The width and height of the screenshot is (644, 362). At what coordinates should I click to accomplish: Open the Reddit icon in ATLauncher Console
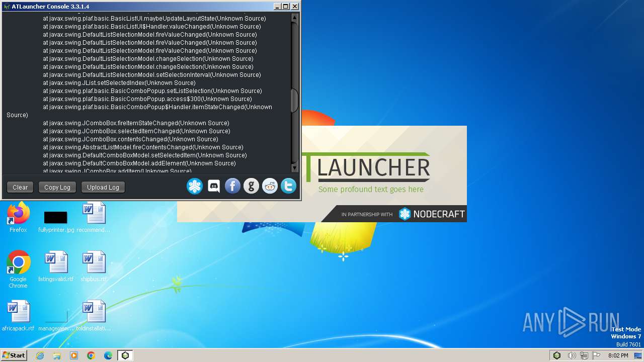click(270, 187)
